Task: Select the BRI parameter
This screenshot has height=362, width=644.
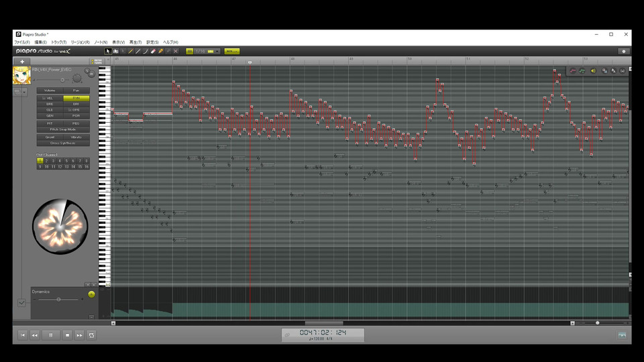Action: click(x=76, y=105)
